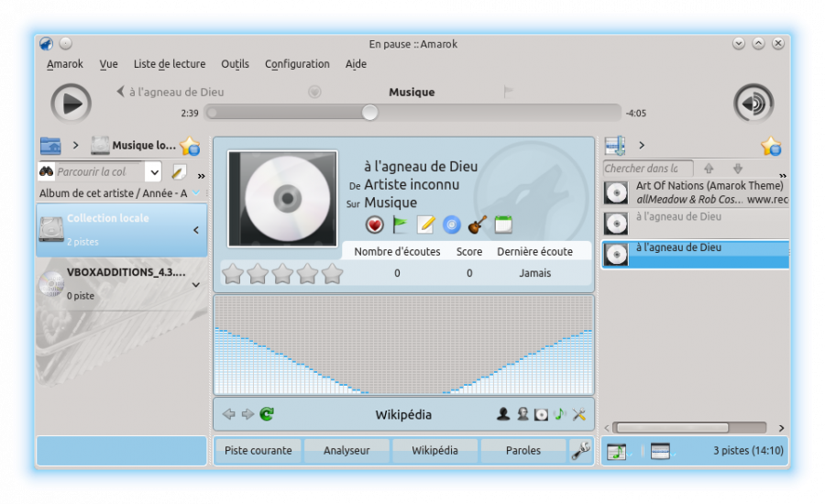The width and height of the screenshot is (825, 504).
Task: Show album Wikipedia page disc icon
Action: coord(541,414)
